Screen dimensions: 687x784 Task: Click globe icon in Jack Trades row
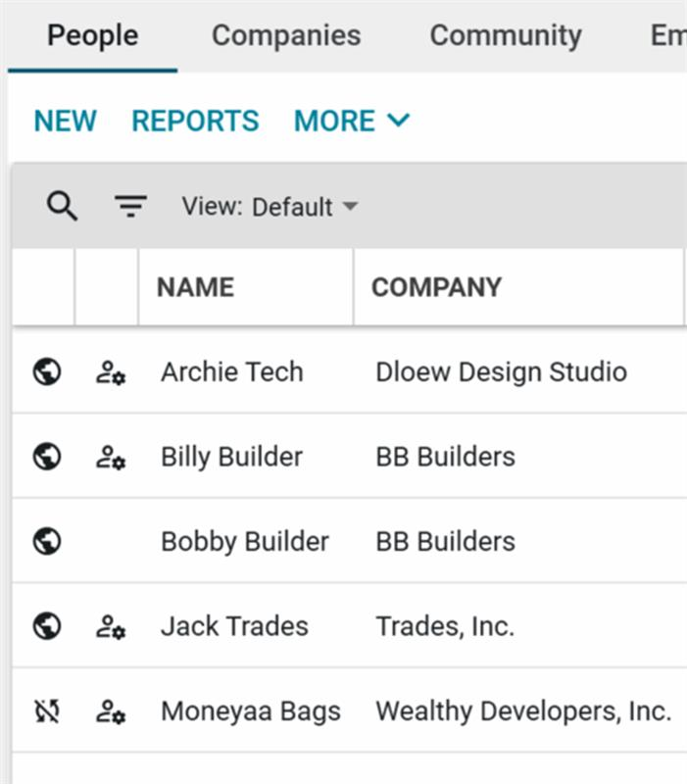(x=47, y=626)
